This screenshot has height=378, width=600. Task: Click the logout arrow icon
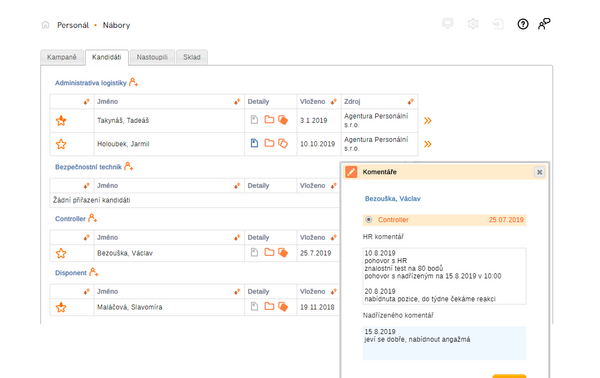498,24
